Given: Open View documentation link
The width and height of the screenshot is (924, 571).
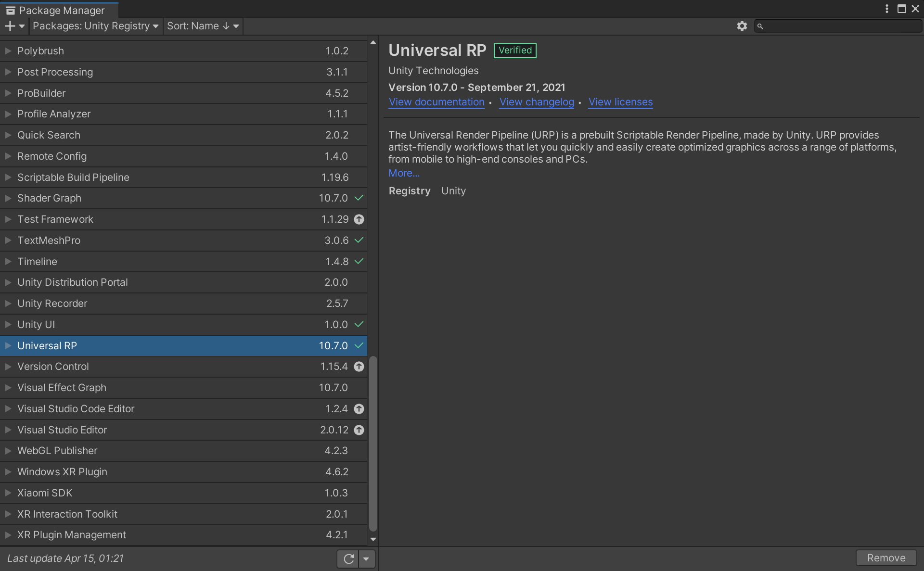Looking at the screenshot, I should [x=436, y=102].
